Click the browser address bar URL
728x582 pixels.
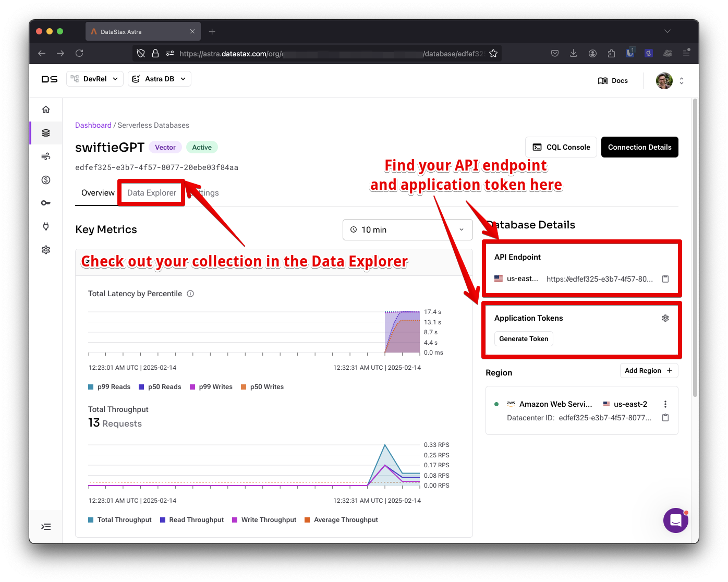[331, 53]
